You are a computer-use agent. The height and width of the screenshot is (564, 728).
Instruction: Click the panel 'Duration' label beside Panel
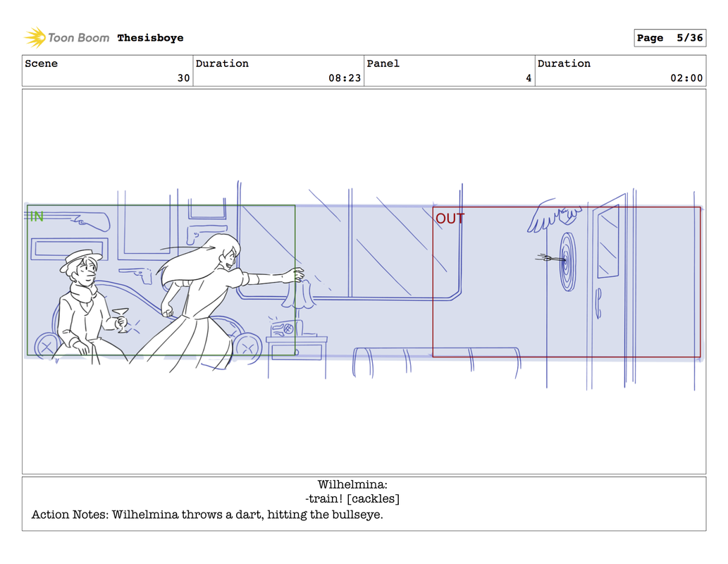[564, 63]
